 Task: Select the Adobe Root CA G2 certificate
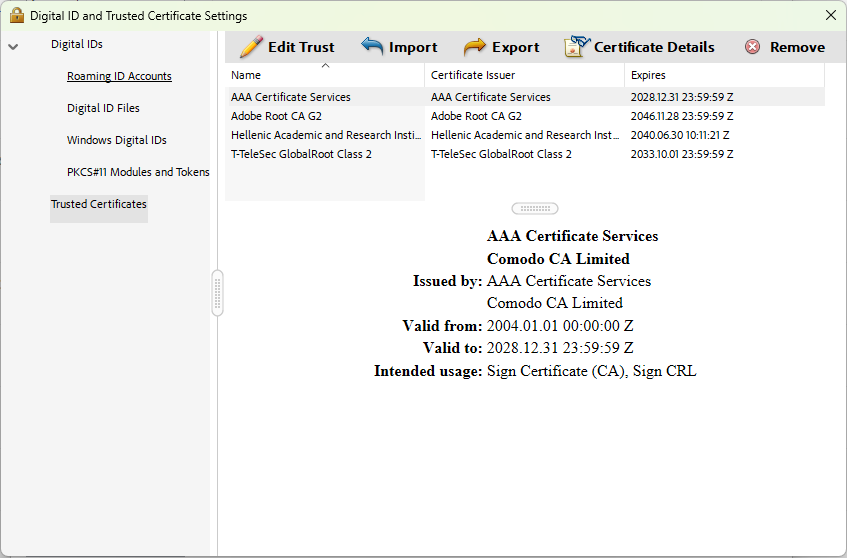click(276, 116)
